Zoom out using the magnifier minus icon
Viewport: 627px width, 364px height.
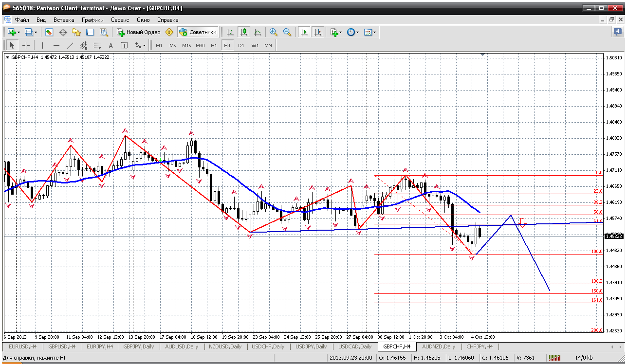pos(287,32)
